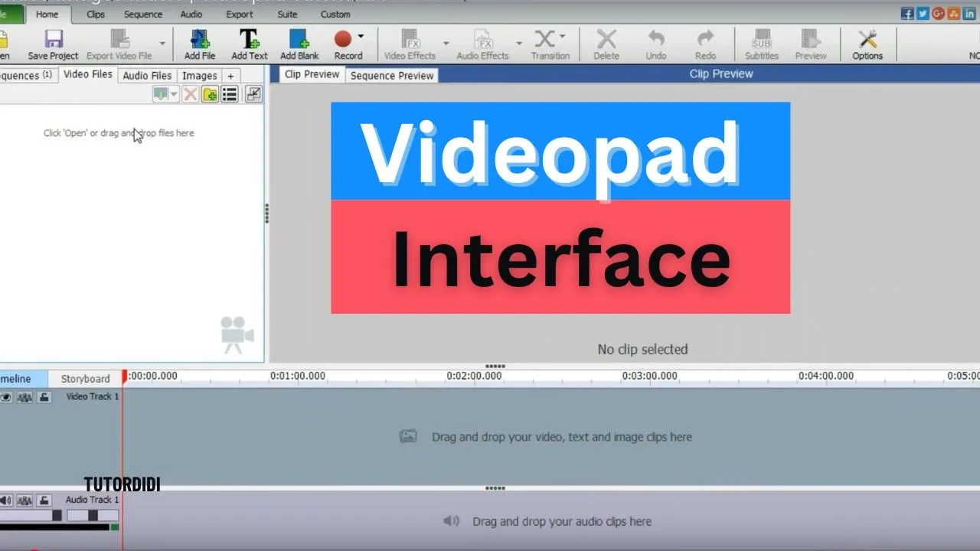
Task: Click the Audio Track 1 label
Action: (x=93, y=500)
